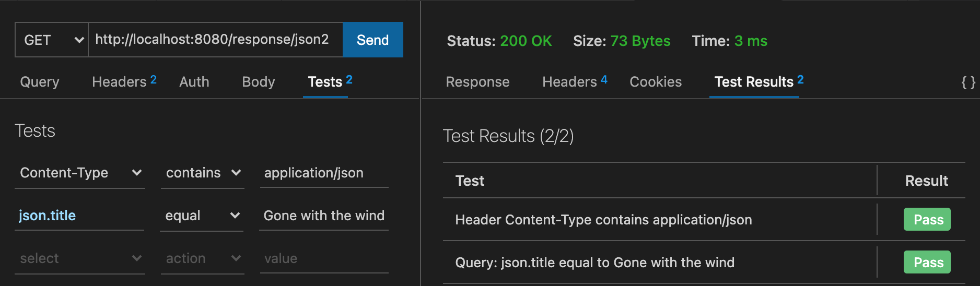Viewport: 980px width, 286px height.
Task: Open the Cookies tab
Action: tap(656, 82)
